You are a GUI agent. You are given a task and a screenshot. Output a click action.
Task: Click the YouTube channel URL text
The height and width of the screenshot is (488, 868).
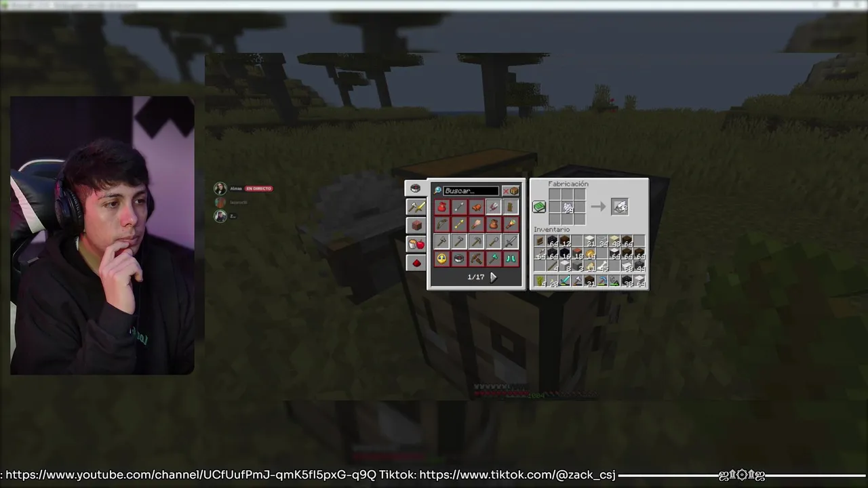pyautogui.click(x=191, y=475)
